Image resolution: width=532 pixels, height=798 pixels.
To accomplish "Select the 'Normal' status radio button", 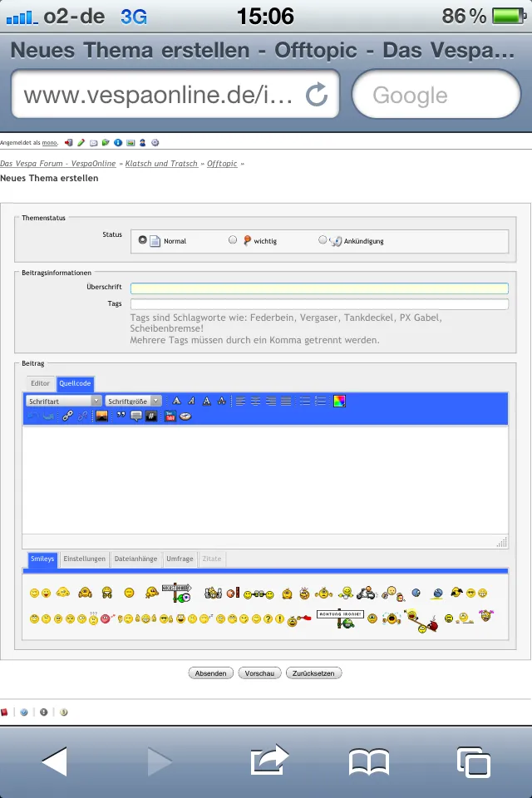I will 142,240.
